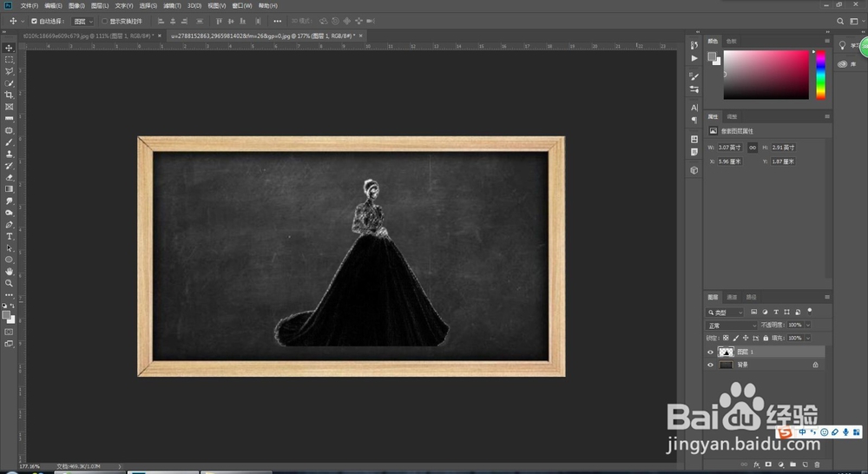Pick a color in the color picker field

pyautogui.click(x=766, y=74)
